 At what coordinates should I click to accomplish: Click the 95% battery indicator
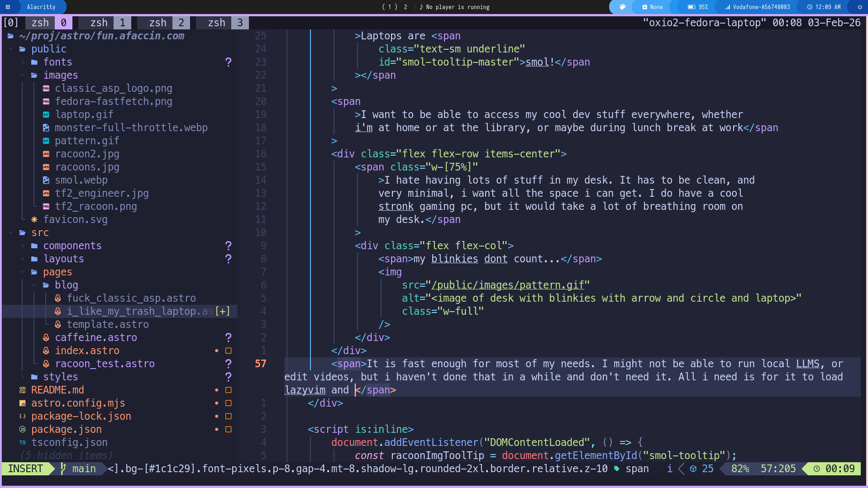point(697,7)
